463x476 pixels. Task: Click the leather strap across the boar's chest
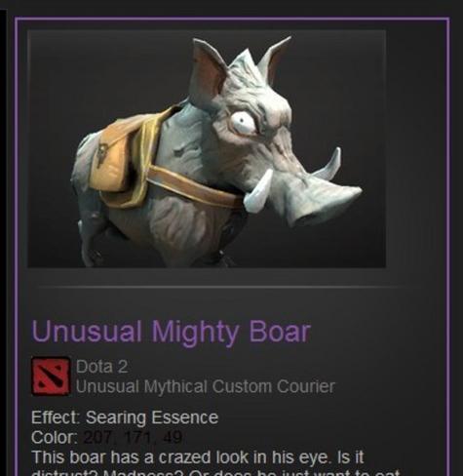pyautogui.click(x=195, y=186)
